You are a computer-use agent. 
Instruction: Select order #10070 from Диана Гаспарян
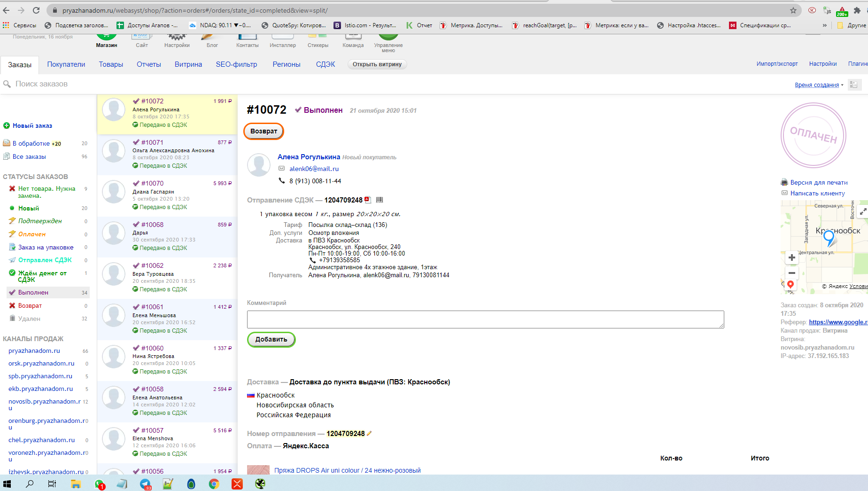(x=167, y=195)
